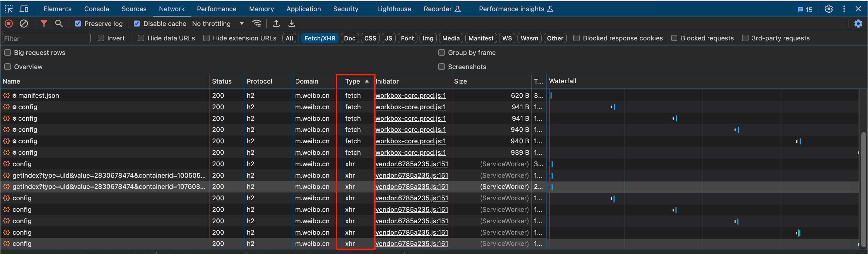The height and width of the screenshot is (254, 868).
Task: Click the Filter text input
Action: (x=46, y=38)
